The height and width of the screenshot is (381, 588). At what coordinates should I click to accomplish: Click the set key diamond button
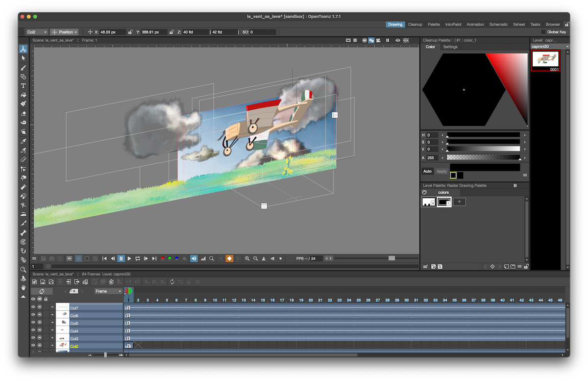point(229,258)
